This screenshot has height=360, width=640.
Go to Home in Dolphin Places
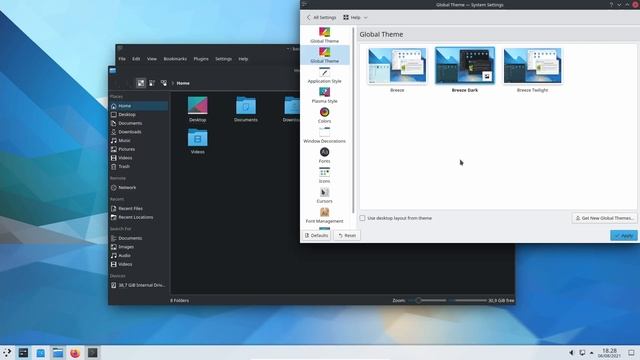pyautogui.click(x=139, y=106)
